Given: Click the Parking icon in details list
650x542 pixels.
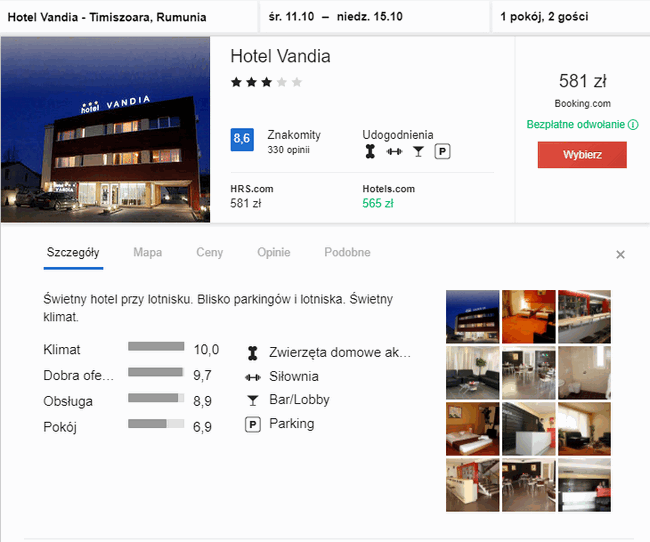Looking at the screenshot, I should pyautogui.click(x=252, y=424).
